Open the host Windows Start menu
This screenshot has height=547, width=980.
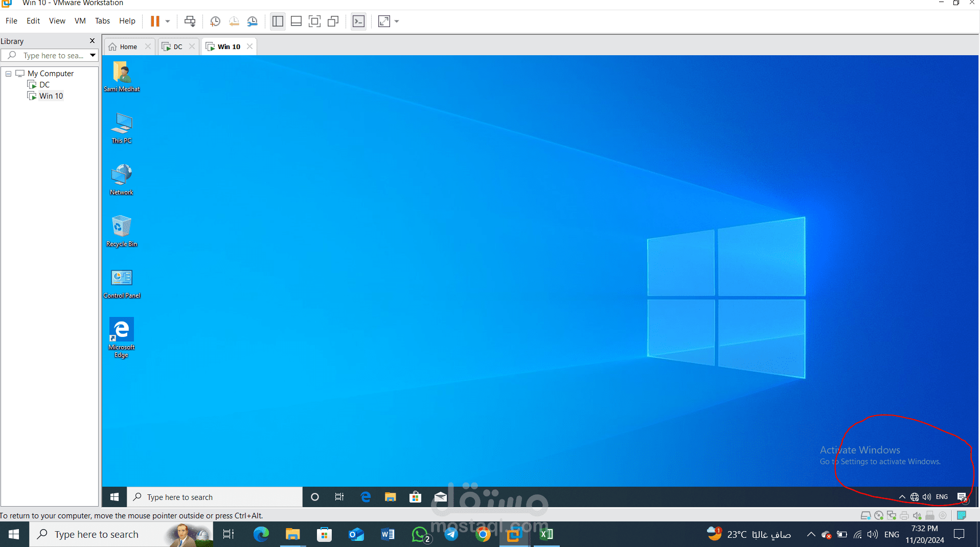tap(14, 534)
